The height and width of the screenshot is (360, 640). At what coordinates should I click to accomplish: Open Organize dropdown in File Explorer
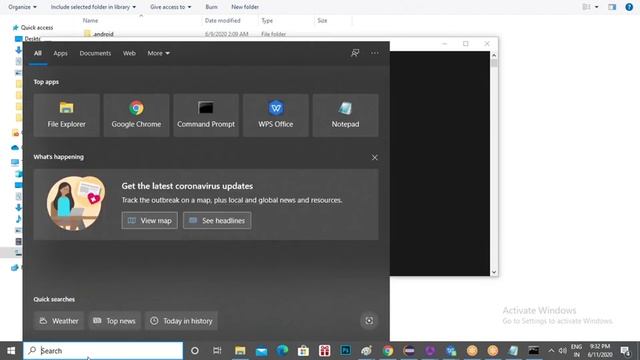point(22,7)
